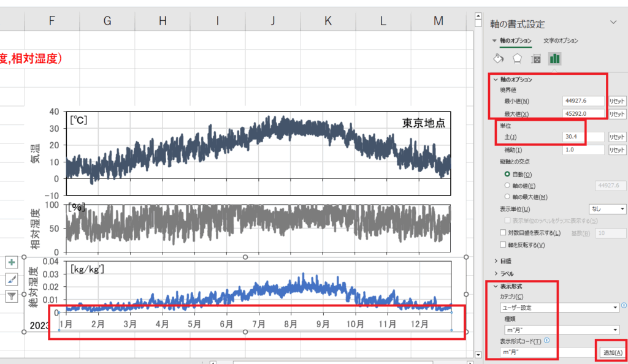Open the Fill & Line paint bucket icon
This screenshot has width=628, height=364.
499,59
